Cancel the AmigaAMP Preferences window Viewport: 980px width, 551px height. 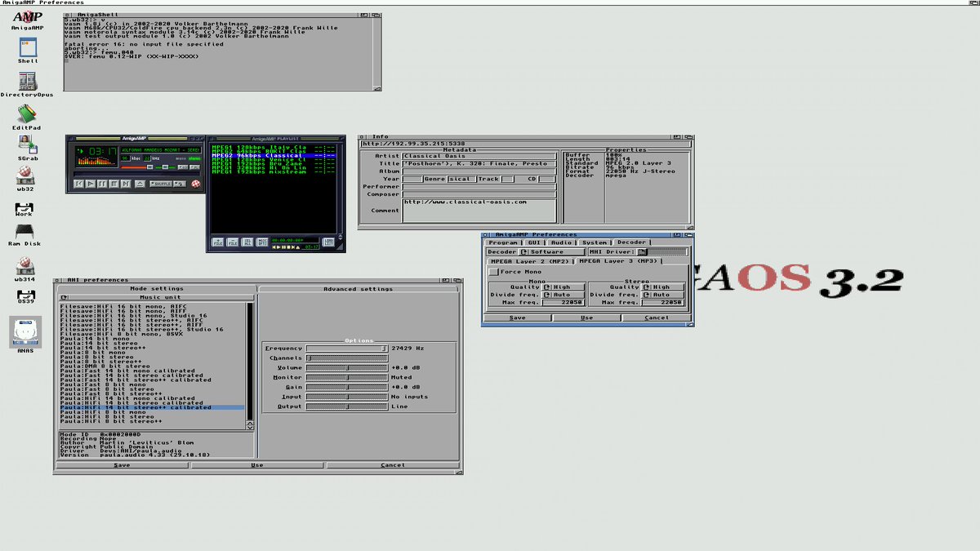coord(657,318)
